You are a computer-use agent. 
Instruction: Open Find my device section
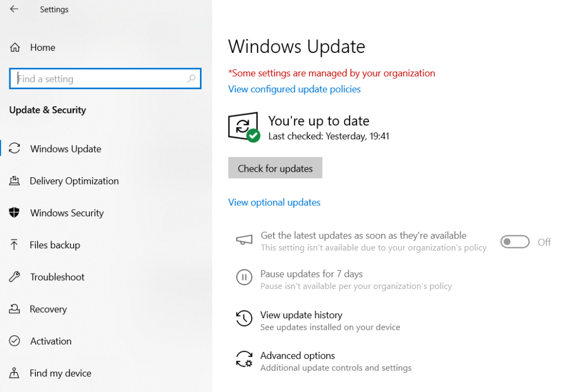tap(61, 373)
